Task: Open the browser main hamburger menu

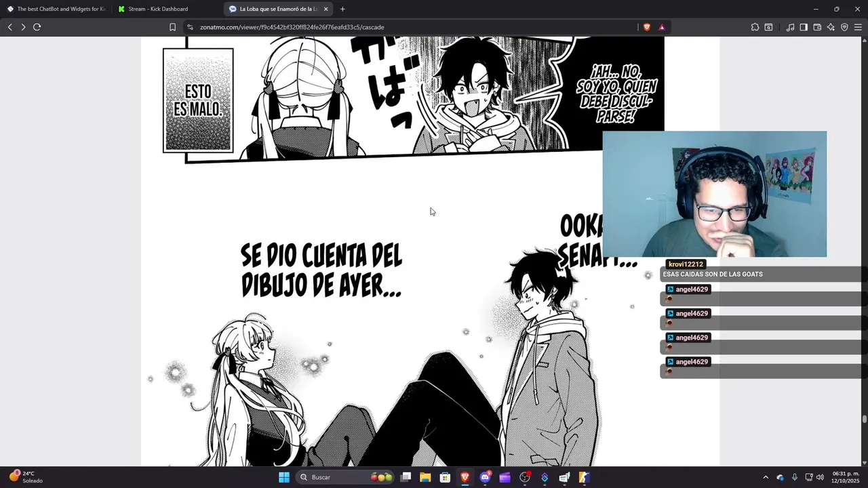Action: pyautogui.click(x=859, y=27)
